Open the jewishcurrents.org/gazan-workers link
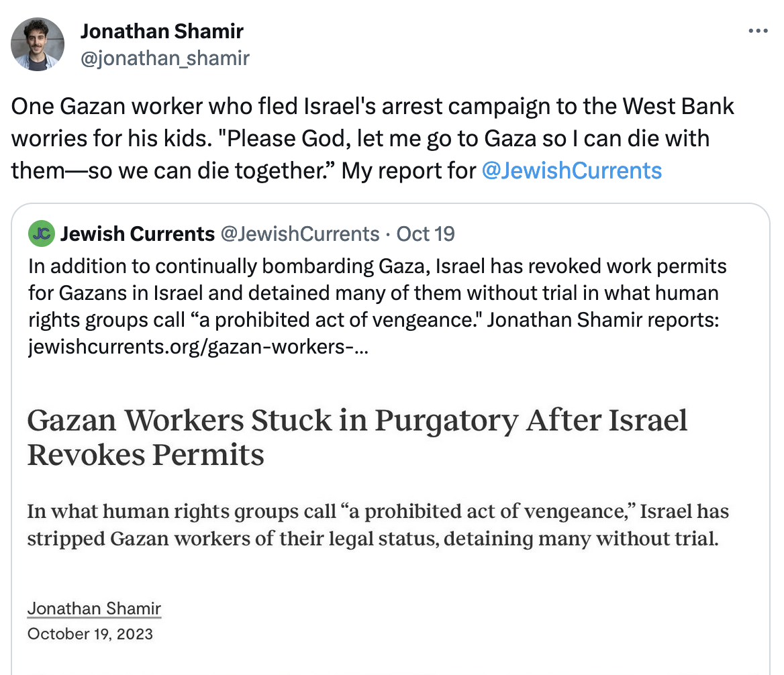Viewport: 784px width, 675px height. click(x=198, y=346)
